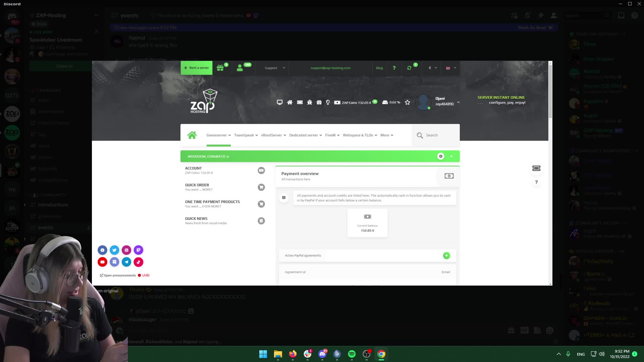Open the Telegram social icon
The height and width of the screenshot is (362, 644).
pyautogui.click(x=126, y=262)
